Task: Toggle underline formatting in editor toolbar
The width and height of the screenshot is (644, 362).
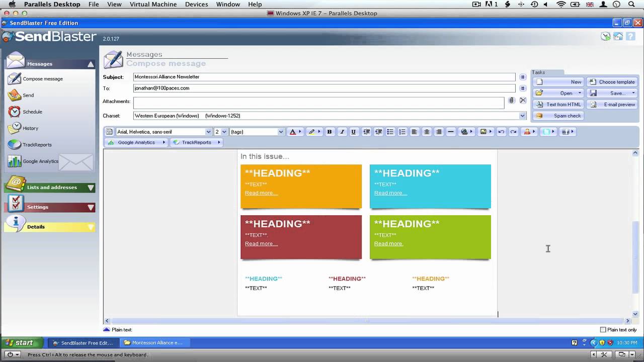Action: click(354, 132)
